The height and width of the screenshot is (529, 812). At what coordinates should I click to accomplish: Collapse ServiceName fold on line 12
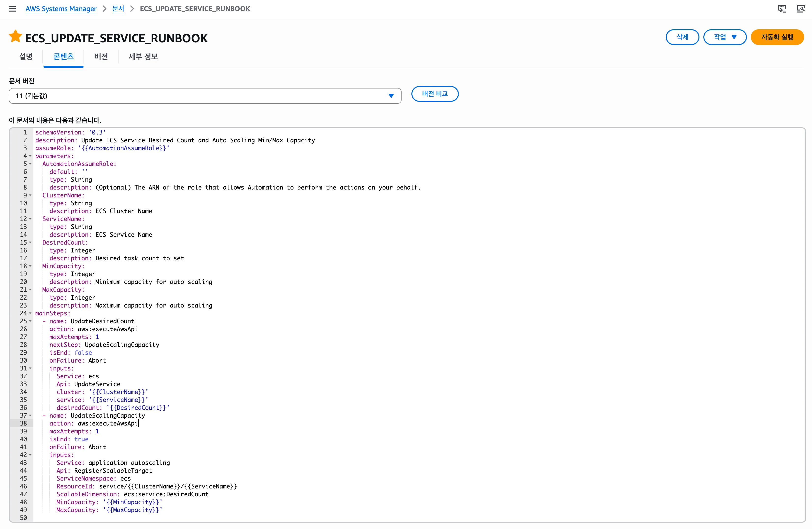[30, 219]
